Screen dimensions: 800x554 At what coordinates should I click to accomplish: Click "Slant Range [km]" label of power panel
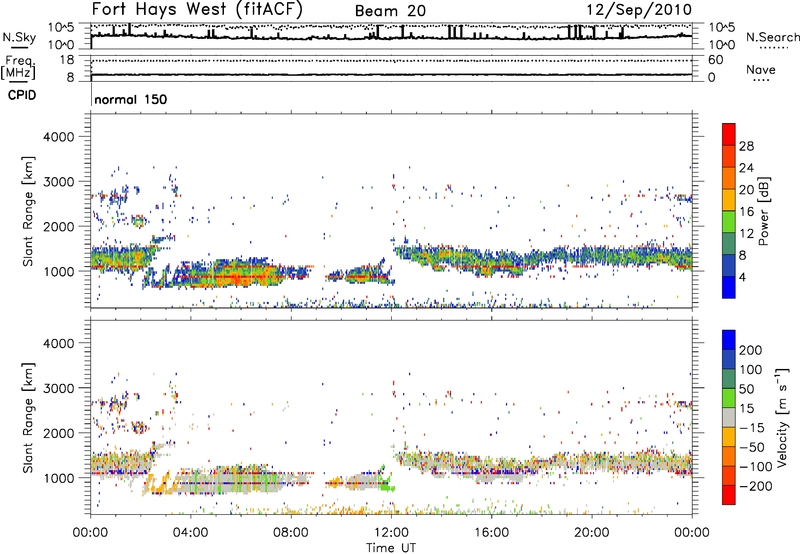pos(28,211)
